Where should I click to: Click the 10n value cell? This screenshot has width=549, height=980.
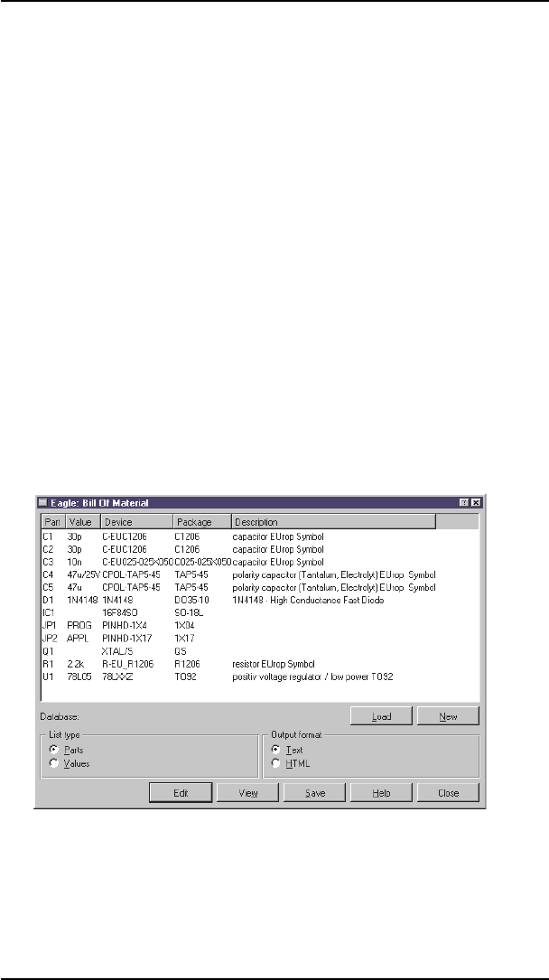74,561
